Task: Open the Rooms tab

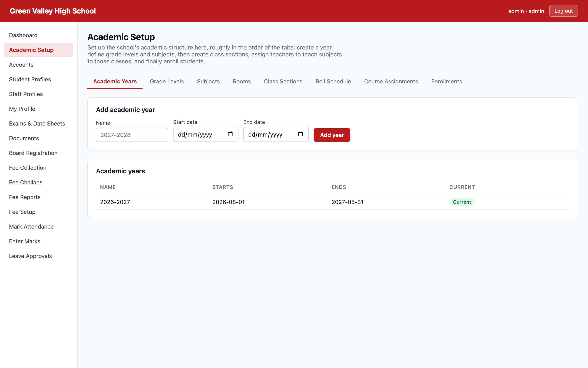Action: pyautogui.click(x=242, y=82)
